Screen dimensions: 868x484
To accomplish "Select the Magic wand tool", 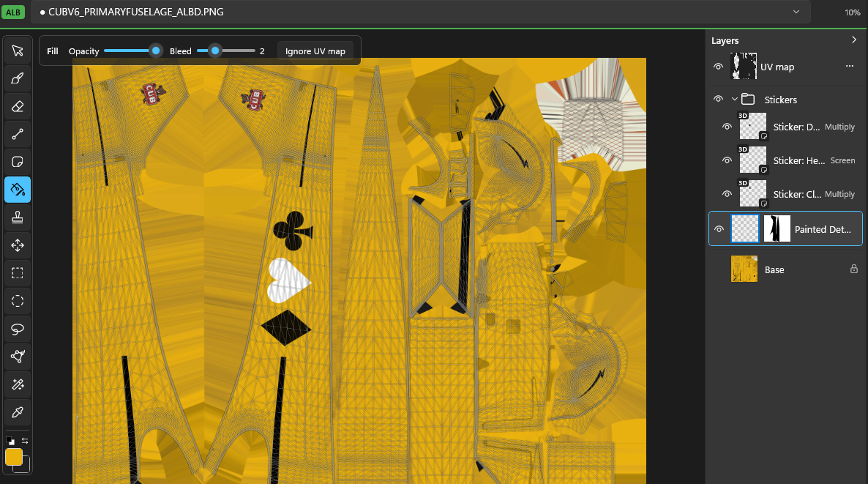I will pyautogui.click(x=17, y=384).
